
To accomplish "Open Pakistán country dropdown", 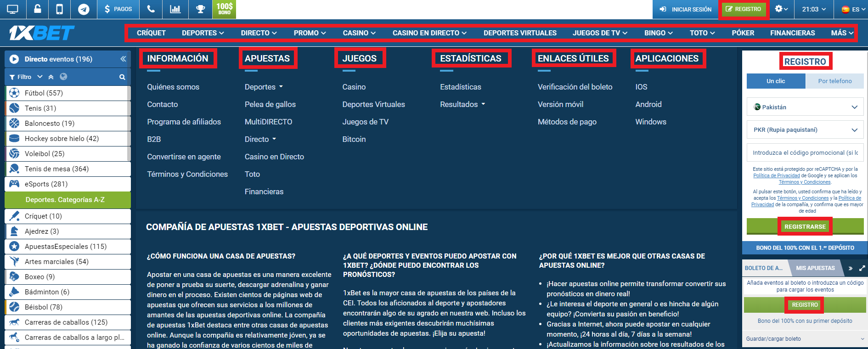I will (x=805, y=107).
